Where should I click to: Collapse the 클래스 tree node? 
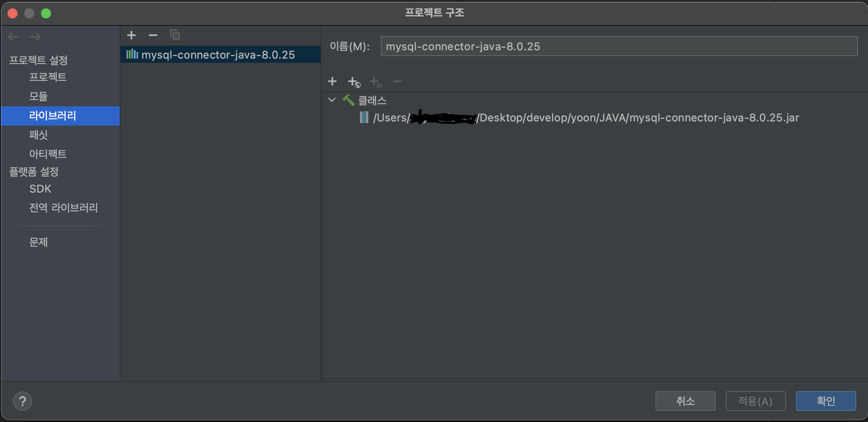332,100
